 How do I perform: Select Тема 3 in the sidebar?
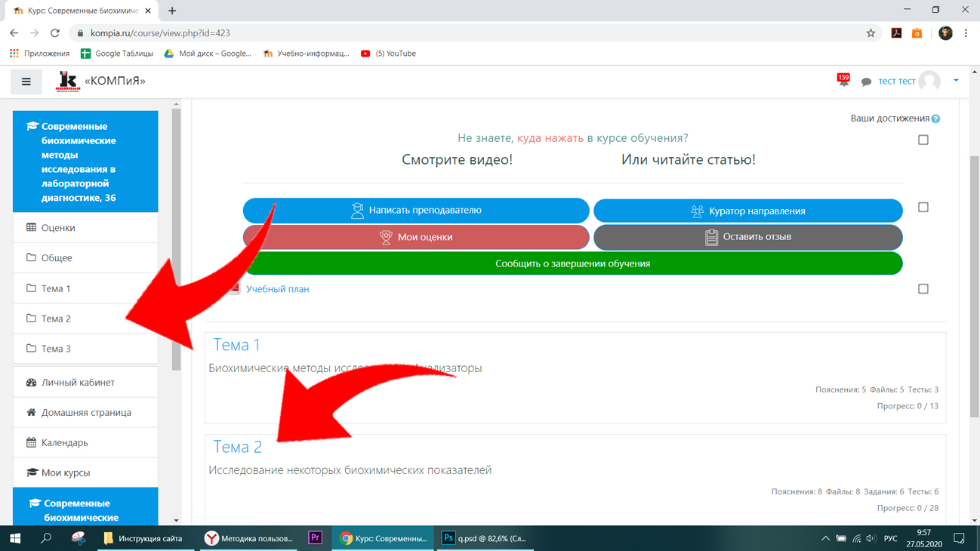[85, 349]
